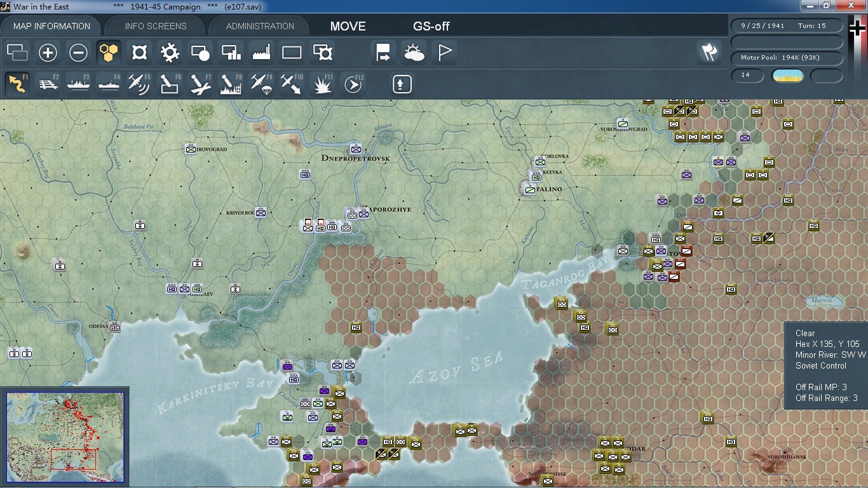Click the Karkinitsky Bay label
Screen dimensions: 868x488
[x=215, y=395]
